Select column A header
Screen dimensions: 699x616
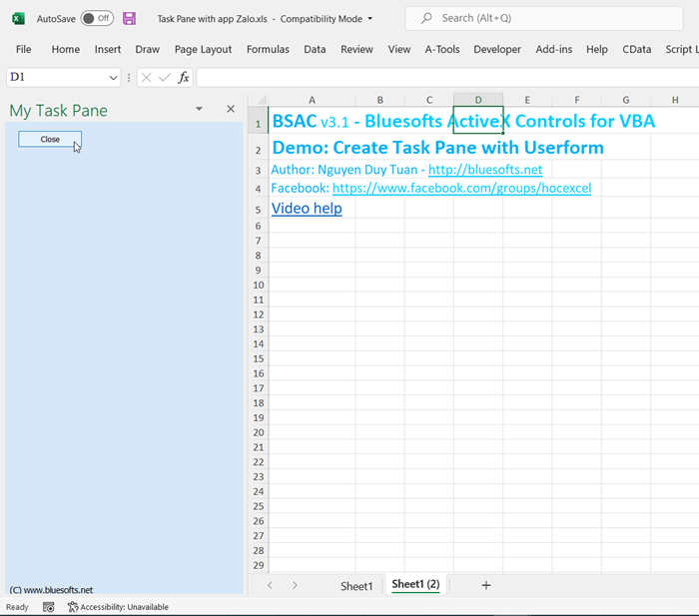312,100
